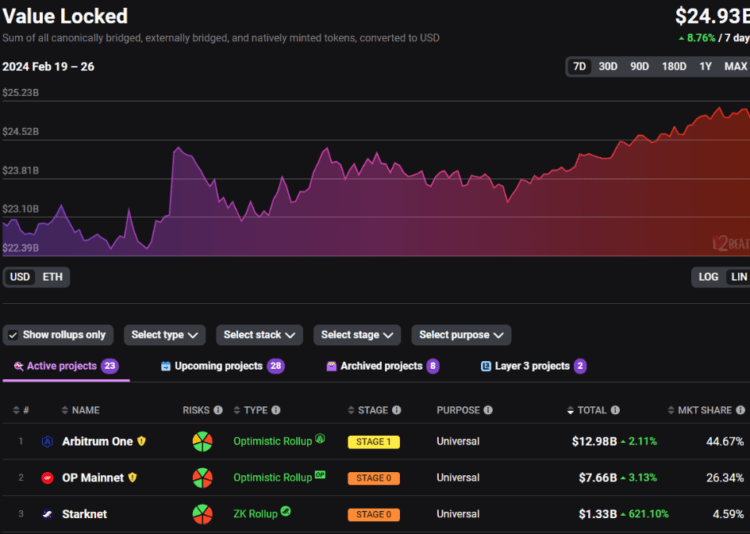Image resolution: width=750 pixels, height=534 pixels.
Task: Click the Starknet project logo icon
Action: 47,514
